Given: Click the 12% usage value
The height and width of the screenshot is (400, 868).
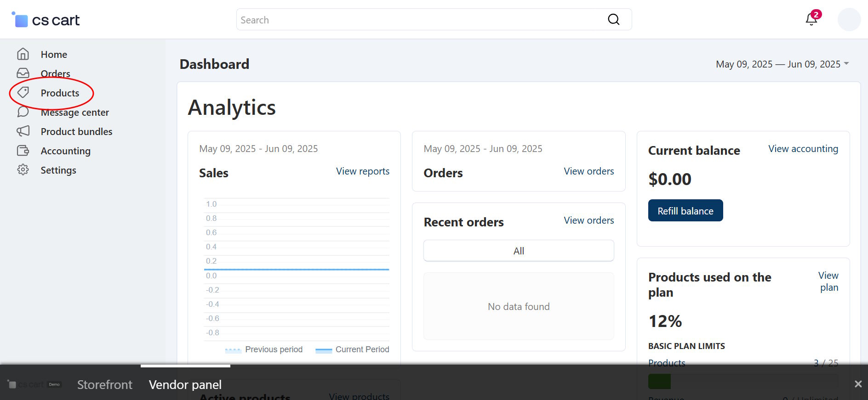Looking at the screenshot, I should 665,321.
